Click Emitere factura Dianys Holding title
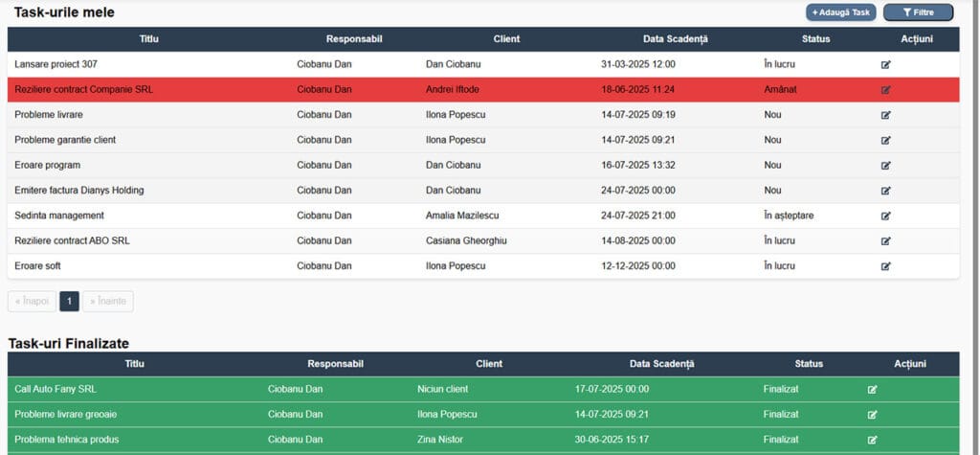 (x=79, y=191)
